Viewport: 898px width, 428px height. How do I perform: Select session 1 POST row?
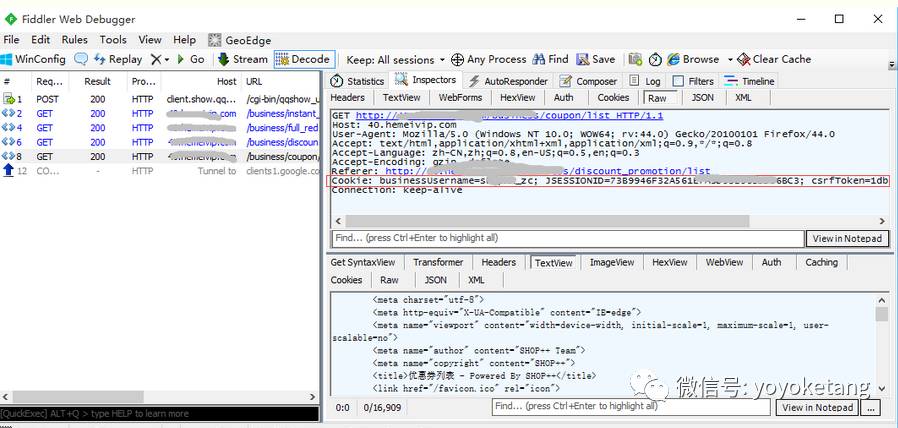[160, 99]
